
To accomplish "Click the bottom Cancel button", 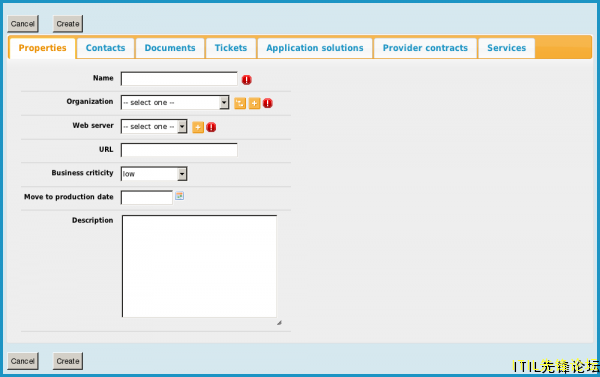I will (x=23, y=361).
